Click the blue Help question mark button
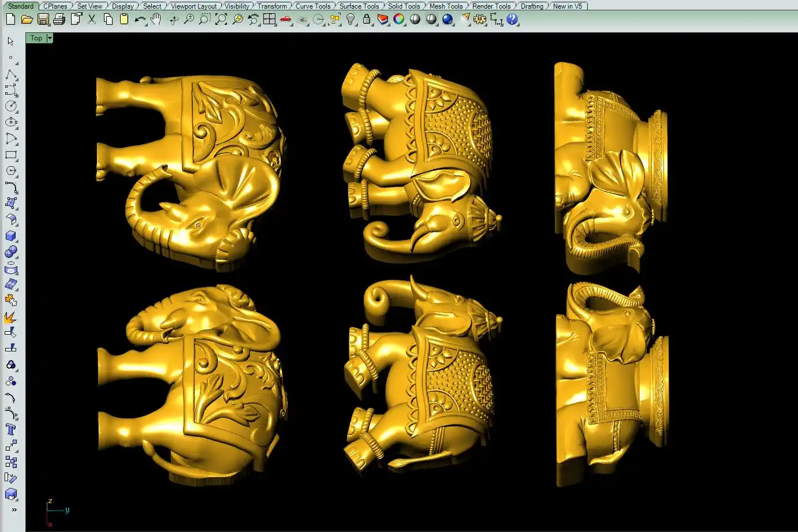Image resolution: width=798 pixels, height=532 pixels. click(x=512, y=20)
